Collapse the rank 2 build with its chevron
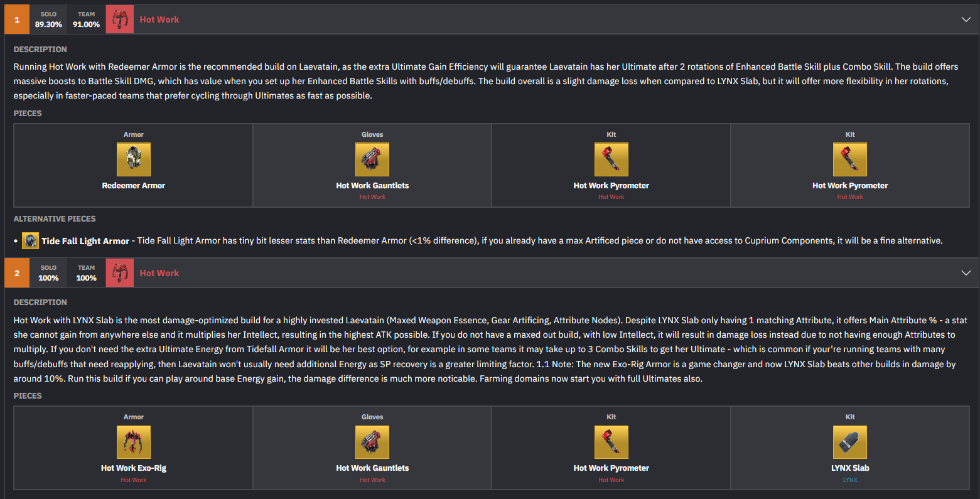 coord(966,273)
